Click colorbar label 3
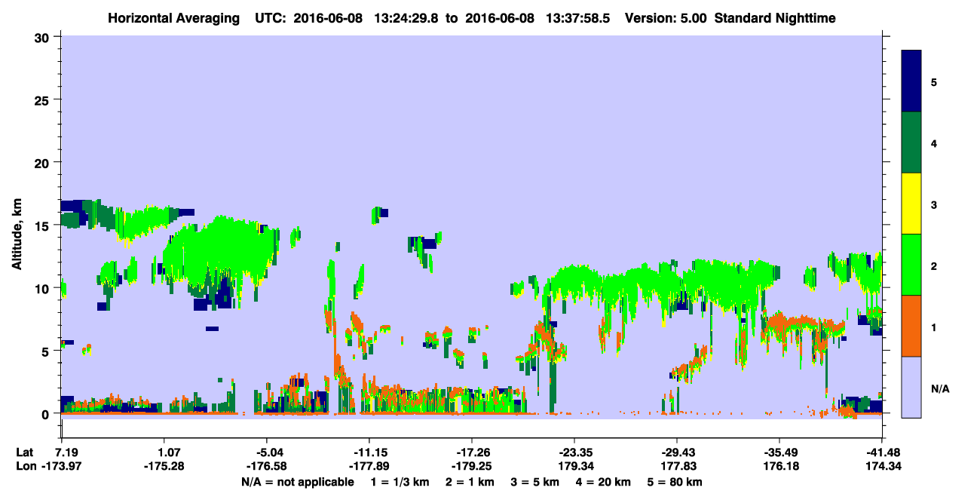 934,204
